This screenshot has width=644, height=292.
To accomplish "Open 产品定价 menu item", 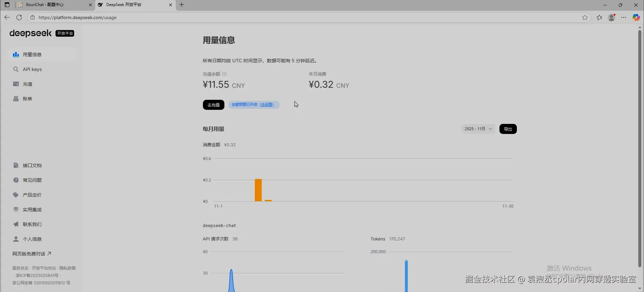I will [x=43, y=195].
